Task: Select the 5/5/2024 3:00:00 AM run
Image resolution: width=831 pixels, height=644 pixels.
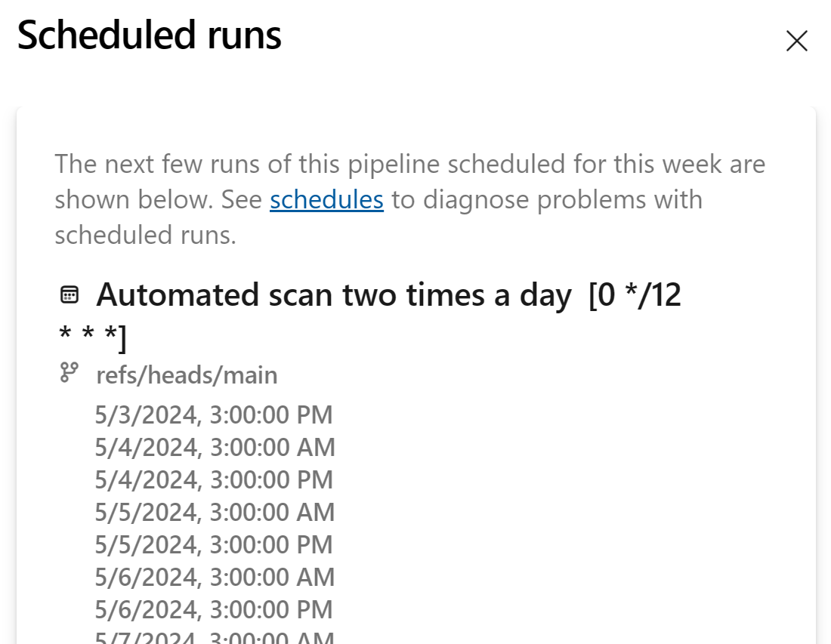Action: click(x=215, y=512)
